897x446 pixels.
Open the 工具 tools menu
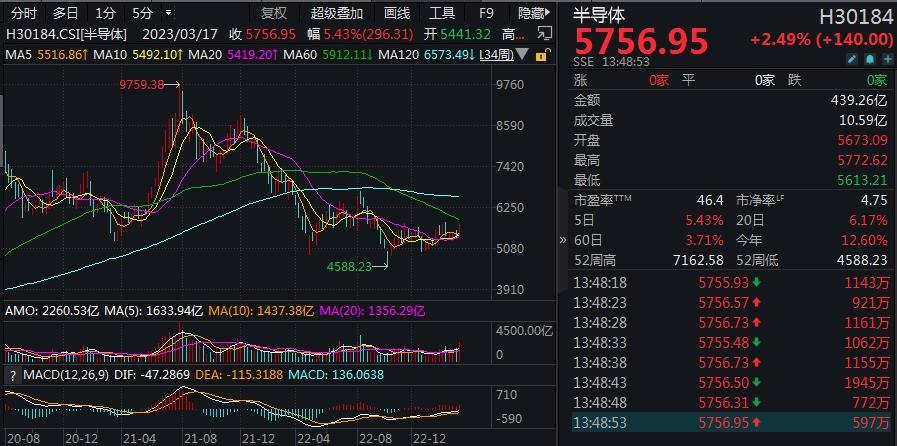tap(442, 13)
